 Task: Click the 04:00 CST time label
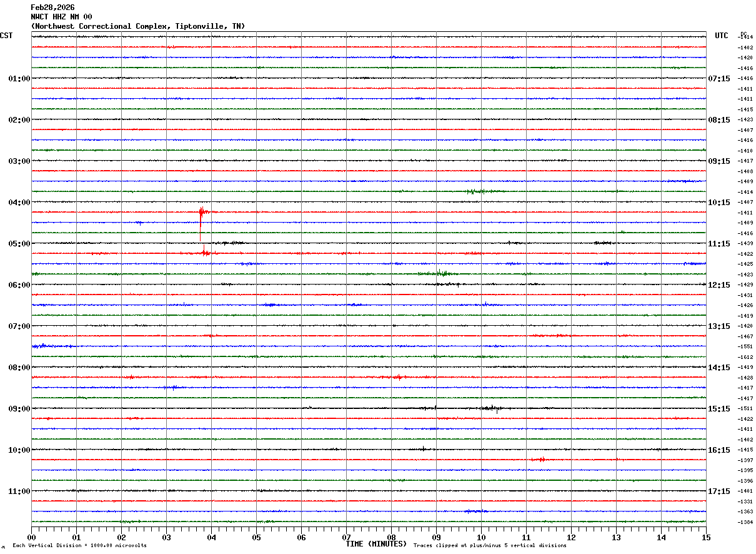click(19, 203)
